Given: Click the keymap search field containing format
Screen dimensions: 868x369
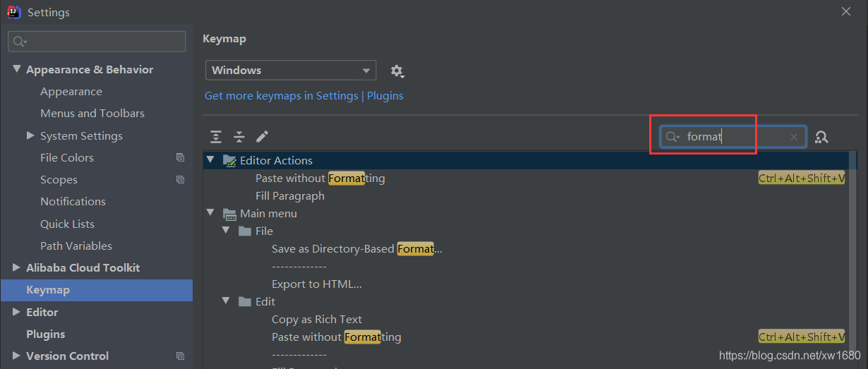Looking at the screenshot, I should (733, 137).
